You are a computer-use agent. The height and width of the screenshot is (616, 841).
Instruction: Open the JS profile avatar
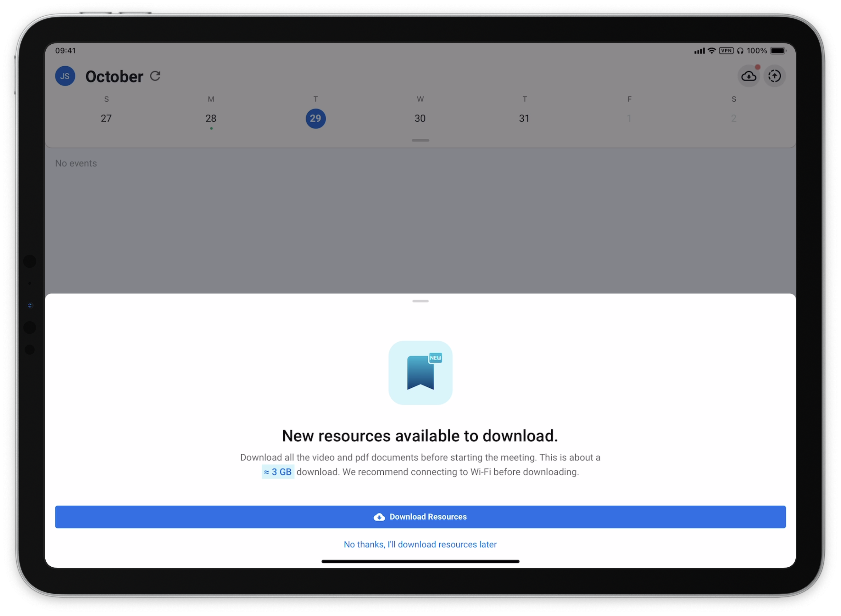[65, 76]
